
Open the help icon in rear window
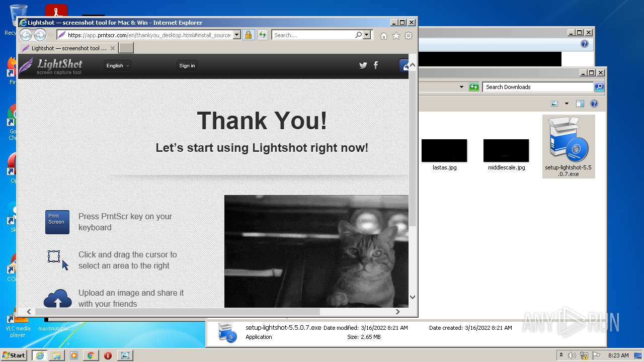(x=584, y=44)
